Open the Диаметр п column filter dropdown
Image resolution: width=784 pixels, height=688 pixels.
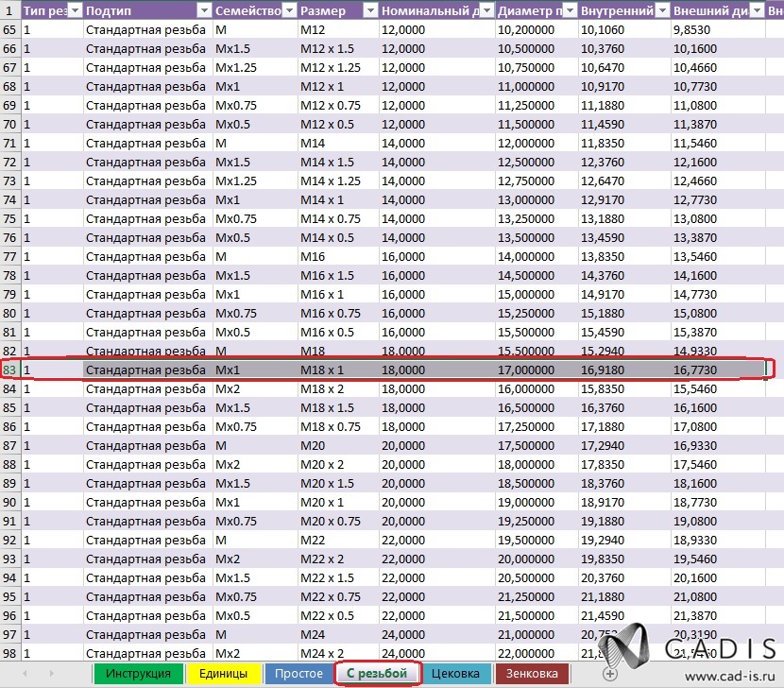[x=570, y=10]
